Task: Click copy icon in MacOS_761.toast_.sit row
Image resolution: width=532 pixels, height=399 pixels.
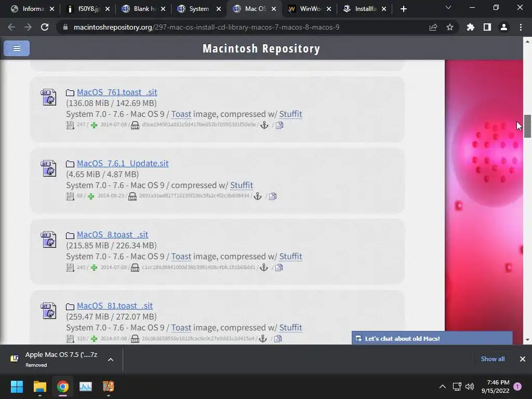Action: tap(280, 125)
